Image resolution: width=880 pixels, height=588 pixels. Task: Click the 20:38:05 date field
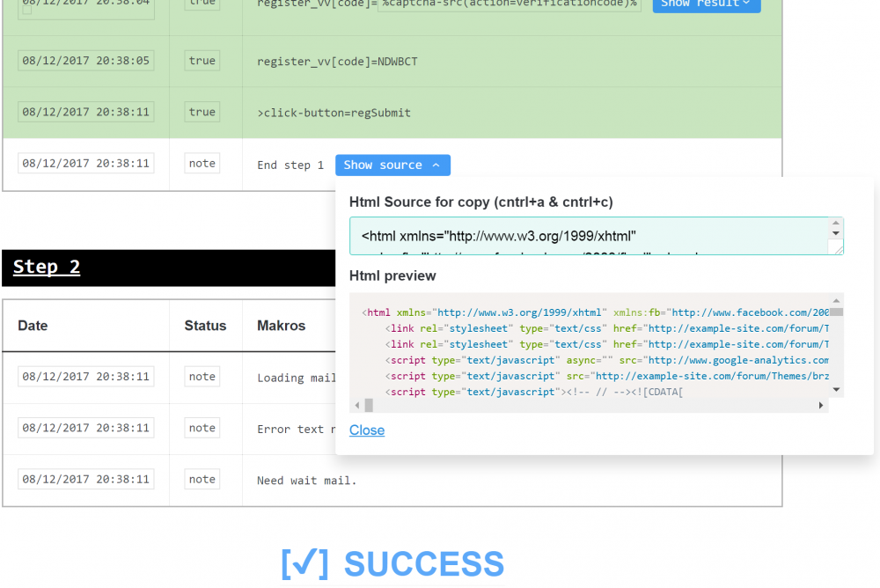coord(86,61)
